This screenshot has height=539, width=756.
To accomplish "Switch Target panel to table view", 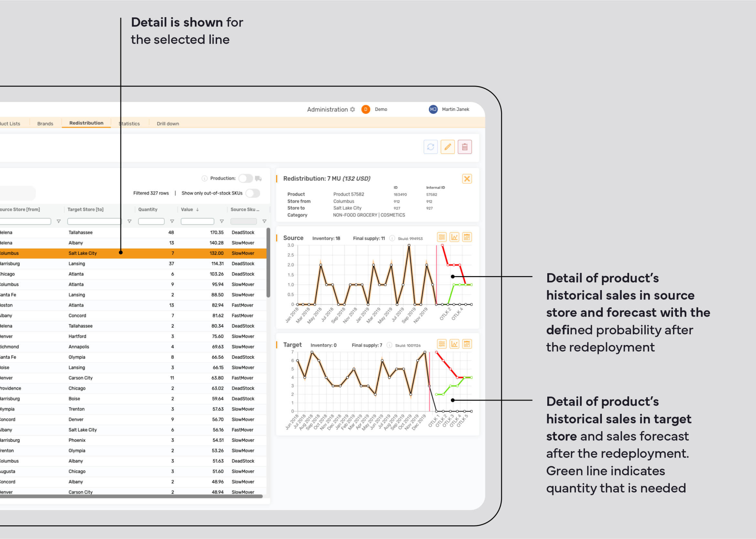I will [467, 344].
